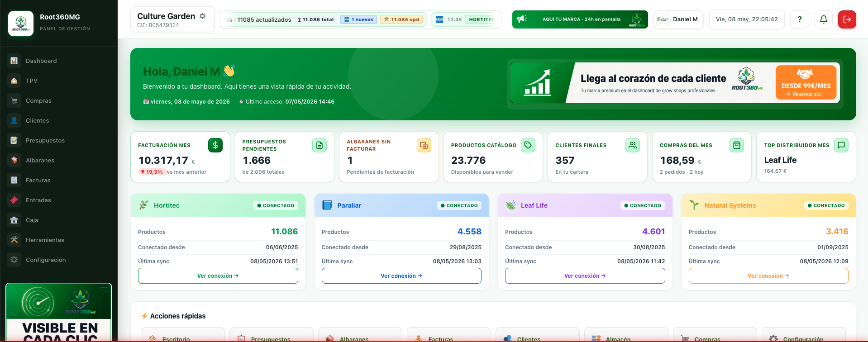Click the Natural Systems sprout icon
This screenshot has height=342, width=868.
[x=694, y=205]
